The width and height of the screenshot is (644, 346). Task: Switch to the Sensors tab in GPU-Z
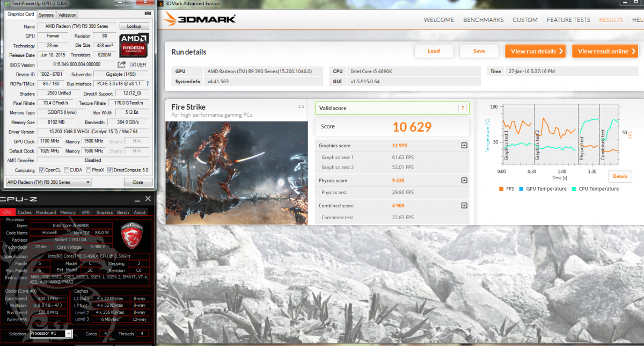point(46,15)
